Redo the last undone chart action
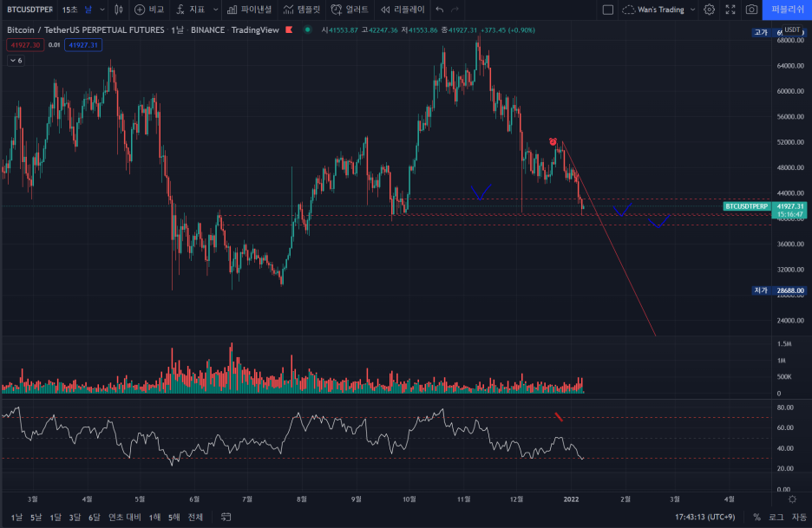Image resolution: width=812 pixels, height=528 pixels. click(x=455, y=10)
